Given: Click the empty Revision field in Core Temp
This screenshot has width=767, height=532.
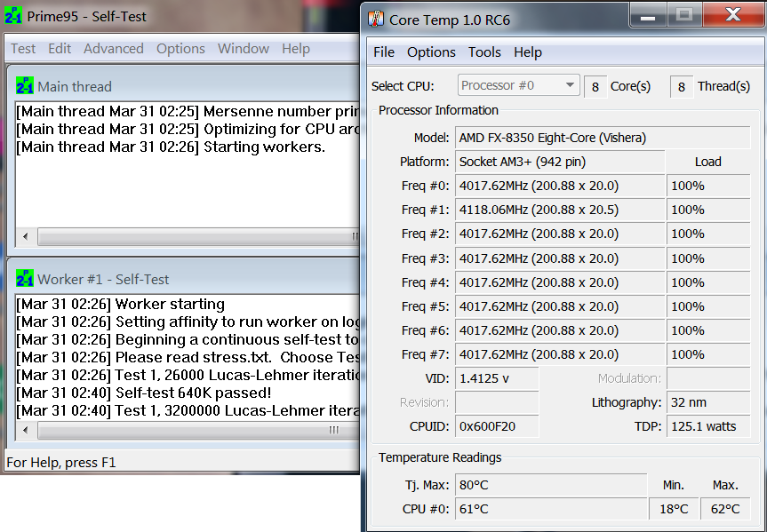Looking at the screenshot, I should click(x=497, y=402).
